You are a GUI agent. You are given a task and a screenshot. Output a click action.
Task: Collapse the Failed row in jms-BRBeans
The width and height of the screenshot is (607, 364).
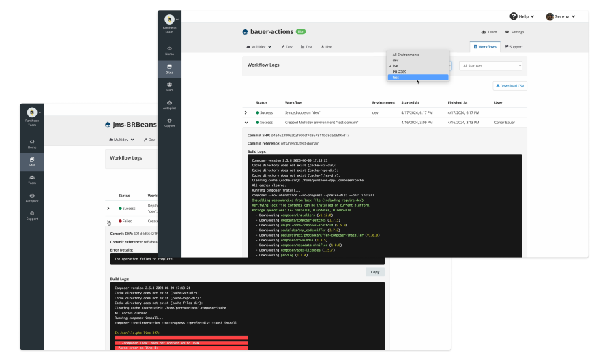tap(108, 222)
